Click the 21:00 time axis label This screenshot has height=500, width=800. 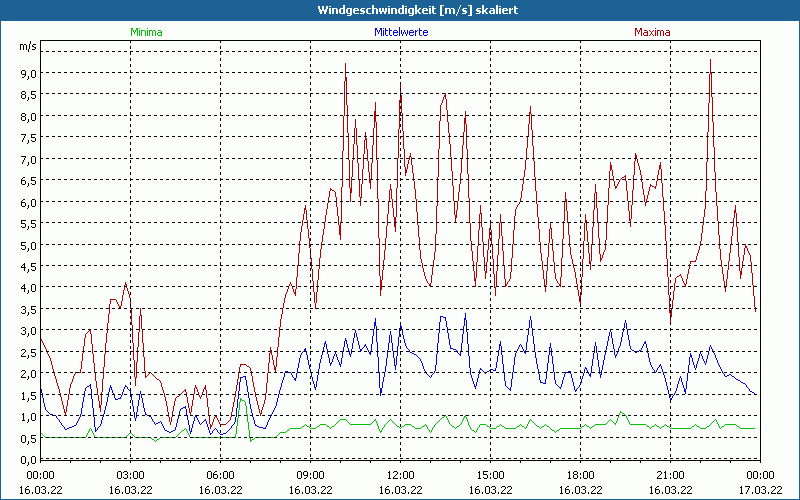pos(670,476)
